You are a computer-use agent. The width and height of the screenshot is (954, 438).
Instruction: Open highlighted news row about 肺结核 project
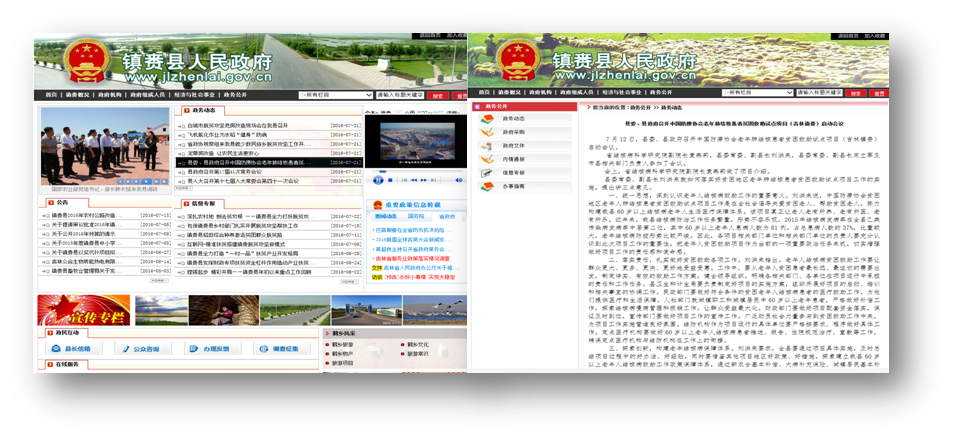click(x=270, y=162)
